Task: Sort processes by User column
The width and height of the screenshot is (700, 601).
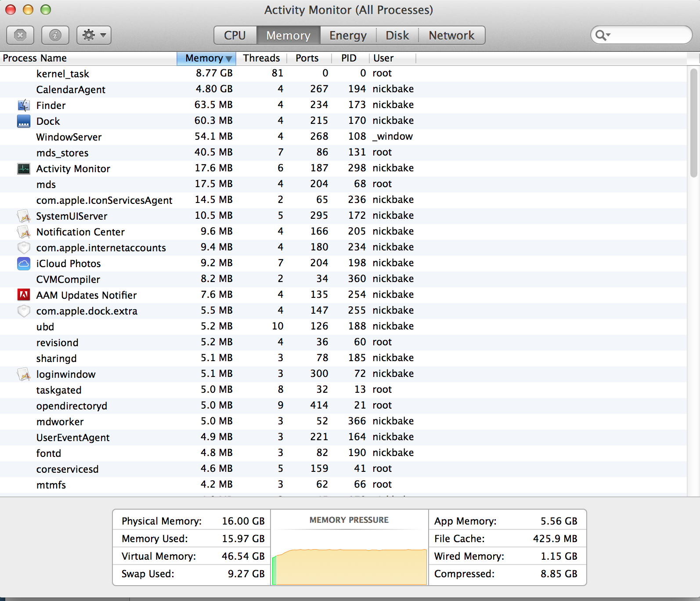Action: click(x=392, y=58)
